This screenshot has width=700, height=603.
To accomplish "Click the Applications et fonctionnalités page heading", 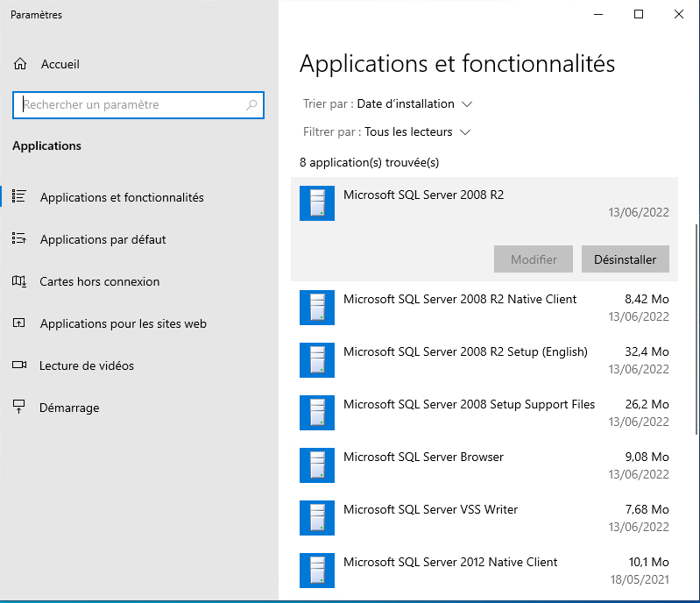I will 457,64.
